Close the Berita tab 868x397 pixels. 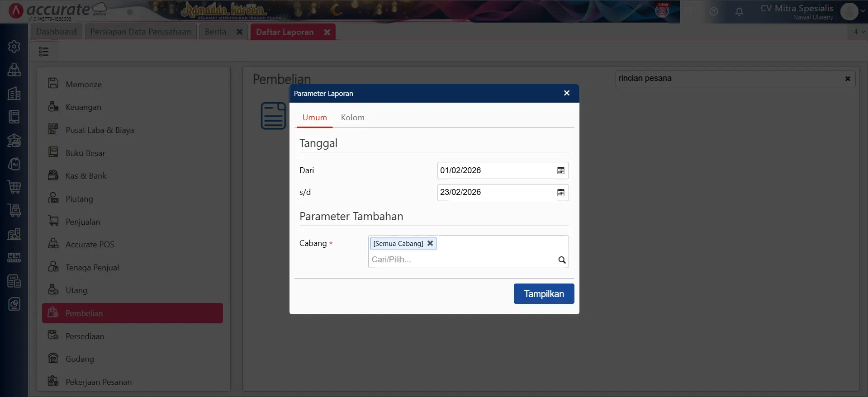point(240,32)
